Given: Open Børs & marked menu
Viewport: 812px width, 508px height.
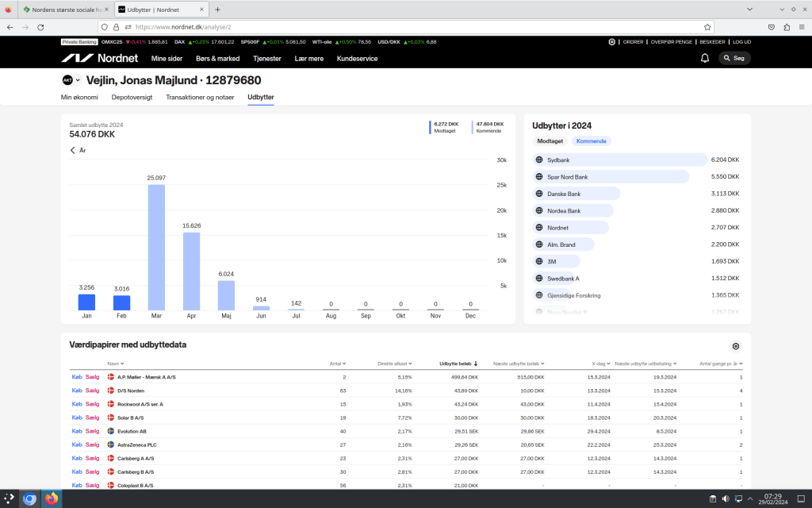Looking at the screenshot, I should point(217,58).
